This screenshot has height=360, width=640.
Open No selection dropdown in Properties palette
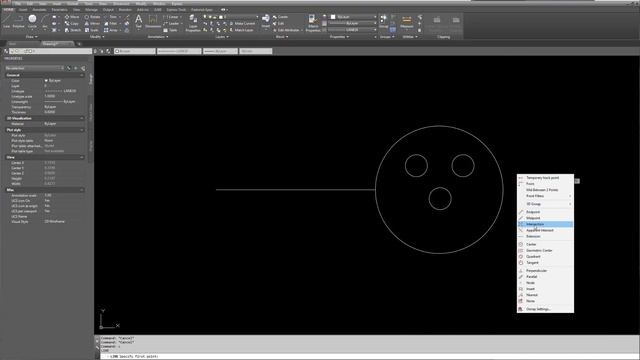[35, 68]
